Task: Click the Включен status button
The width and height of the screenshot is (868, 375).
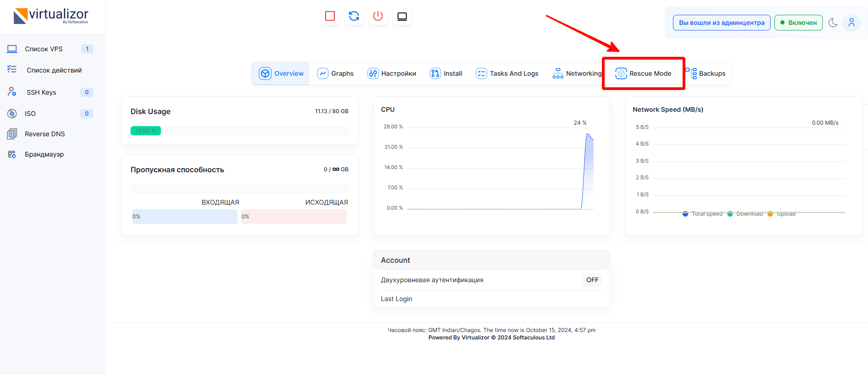Action: pos(798,23)
